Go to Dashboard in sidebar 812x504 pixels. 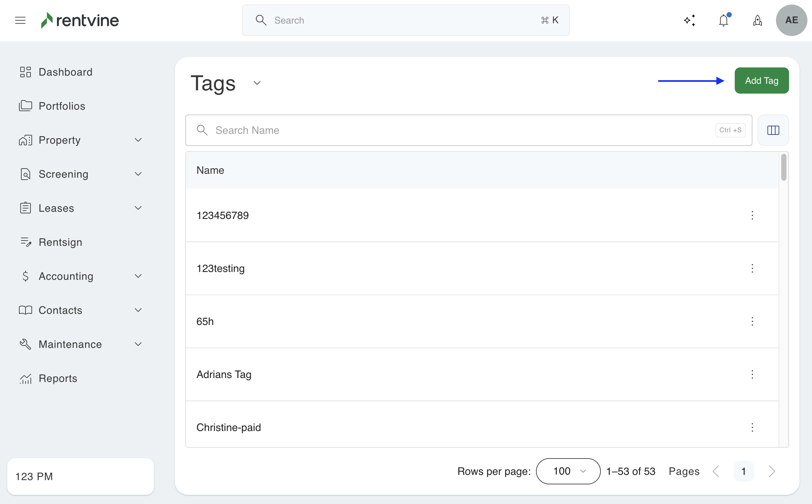coord(65,72)
